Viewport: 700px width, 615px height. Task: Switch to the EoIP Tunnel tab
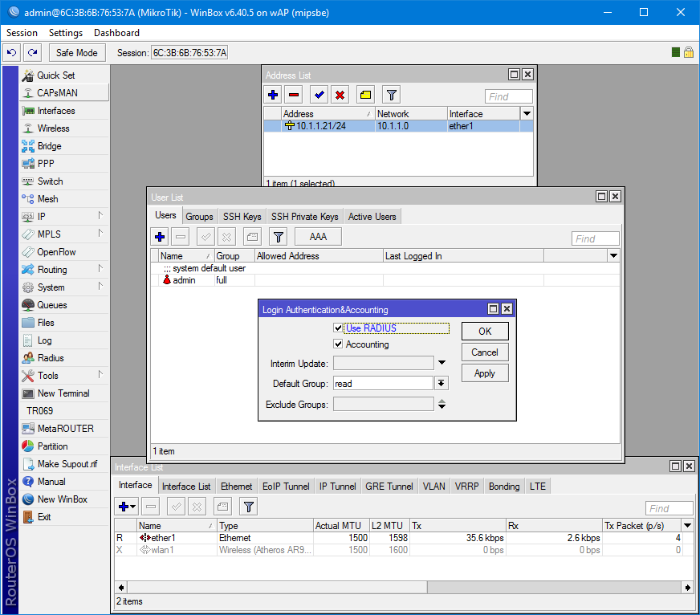pyautogui.click(x=286, y=487)
